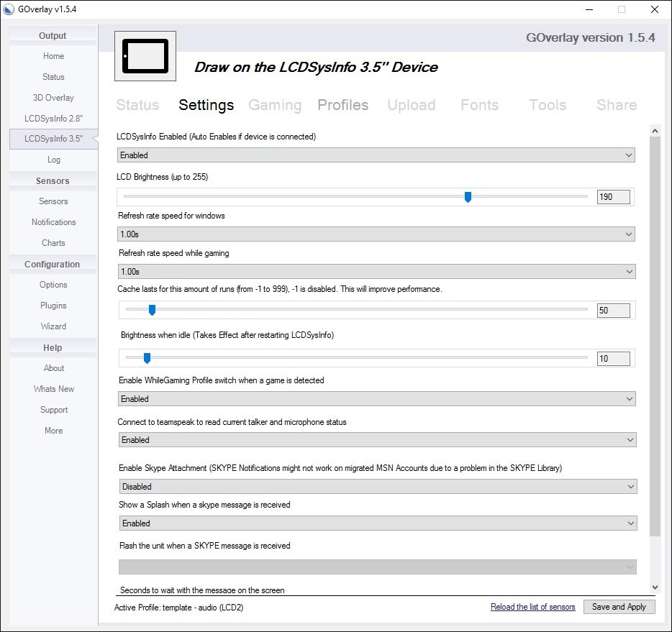The image size is (672, 632).
Task: Open Plugins under Configuration
Action: pos(53,306)
